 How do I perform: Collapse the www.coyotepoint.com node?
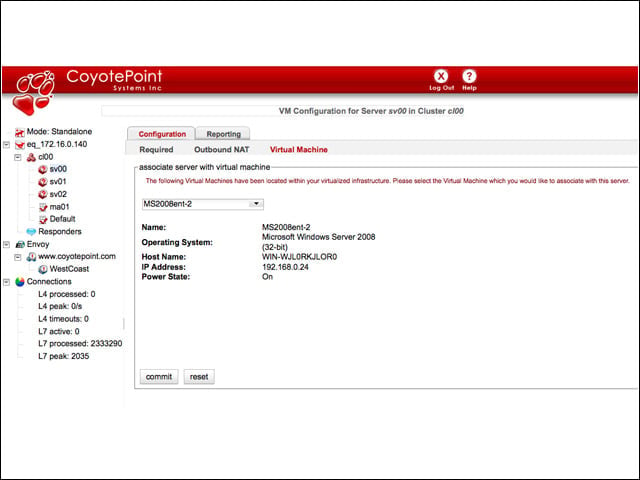18,257
